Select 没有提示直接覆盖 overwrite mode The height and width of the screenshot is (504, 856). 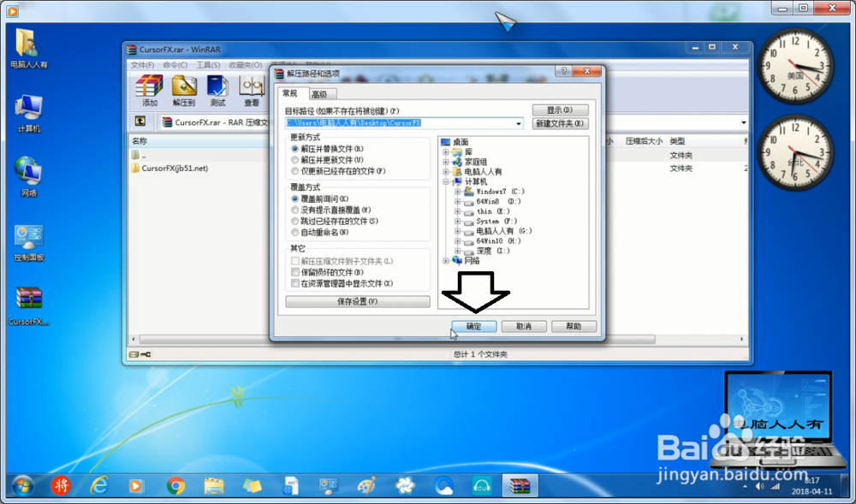coord(330,210)
